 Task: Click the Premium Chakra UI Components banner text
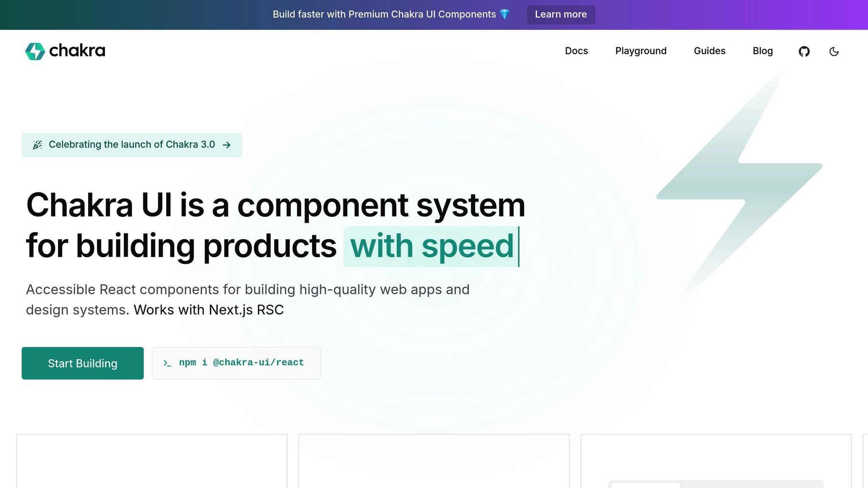pos(384,14)
